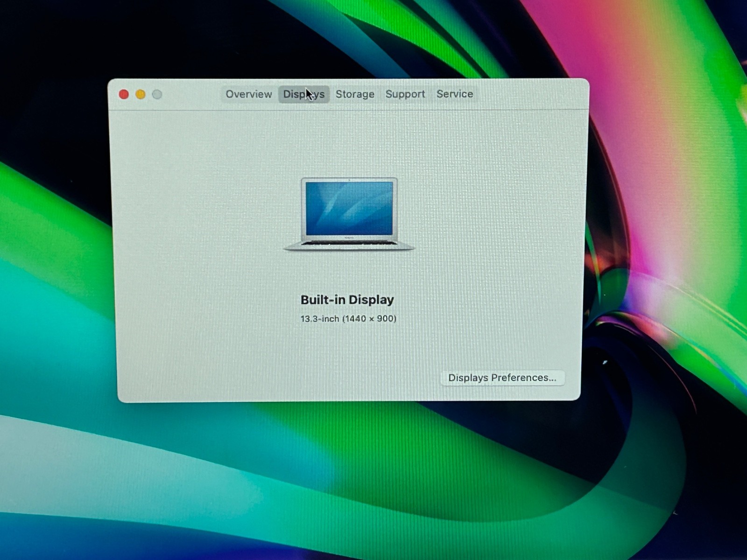
Task: Go to the Support tab
Action: 405,94
